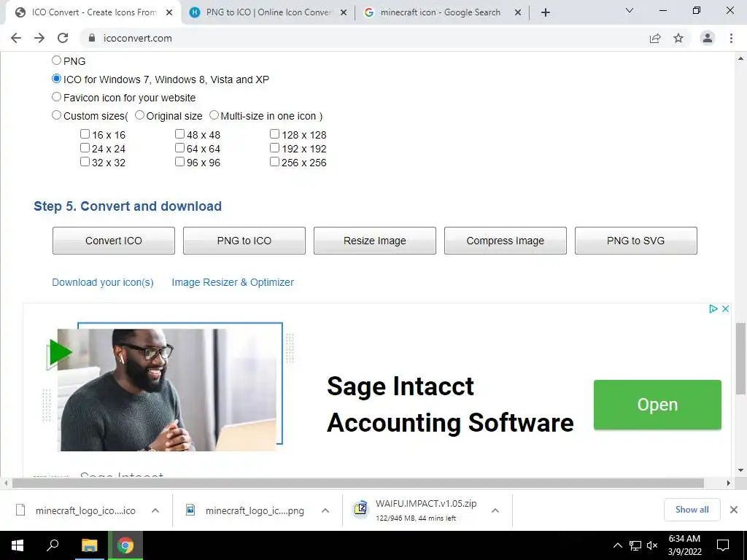Play the green arrow on ad image
The image size is (747, 560).
tap(60, 353)
